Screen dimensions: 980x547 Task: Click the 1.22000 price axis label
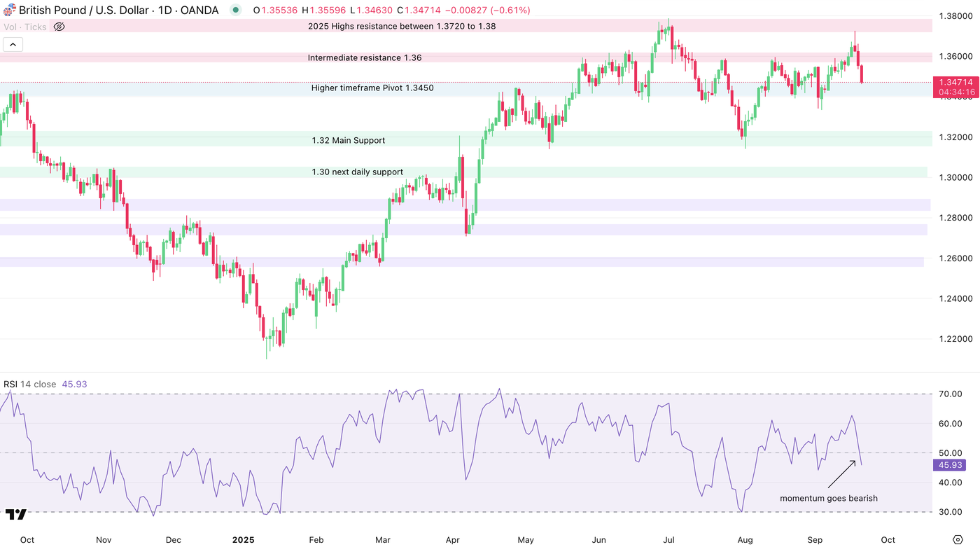[x=956, y=340]
